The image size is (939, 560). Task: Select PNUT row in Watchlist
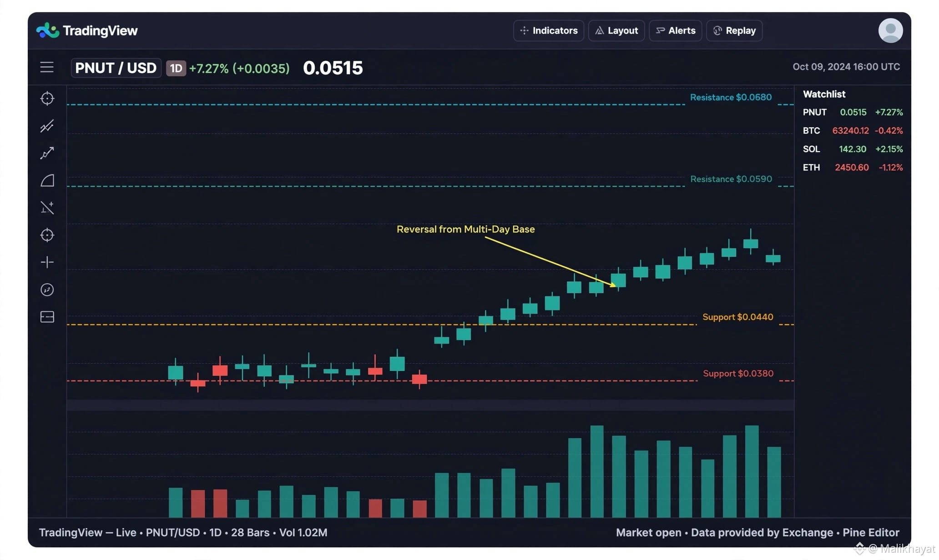click(853, 112)
